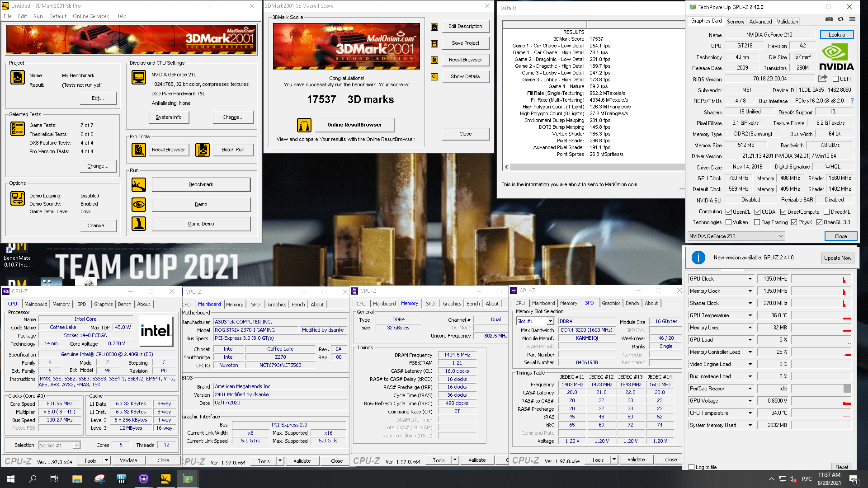868x488 pixels.
Task: Click Update Now for GPU-Z
Action: click(x=837, y=258)
